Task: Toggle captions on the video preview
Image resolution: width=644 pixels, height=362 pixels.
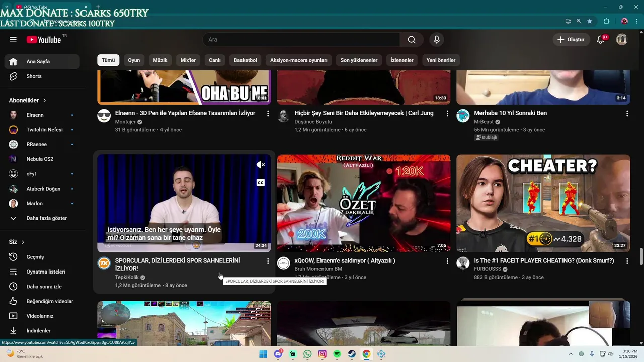Action: point(260,183)
